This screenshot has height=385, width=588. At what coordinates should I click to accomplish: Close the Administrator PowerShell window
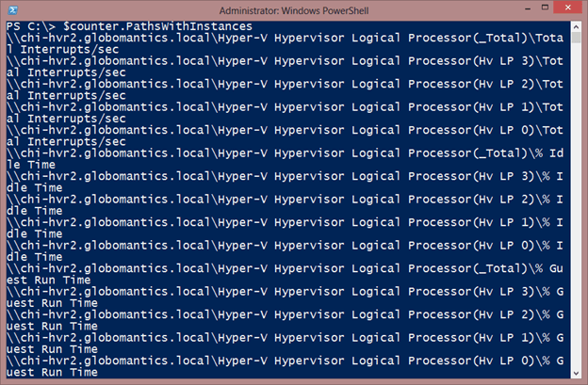[568, 8]
